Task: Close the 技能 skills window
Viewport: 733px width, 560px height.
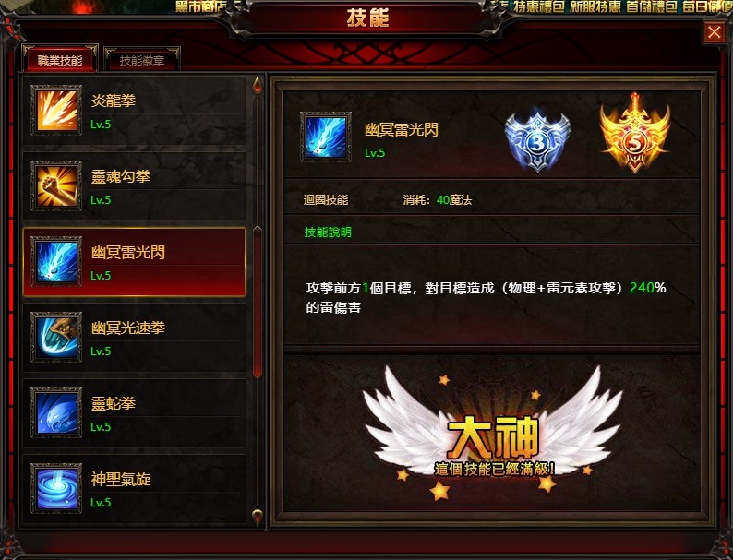Action: (714, 32)
